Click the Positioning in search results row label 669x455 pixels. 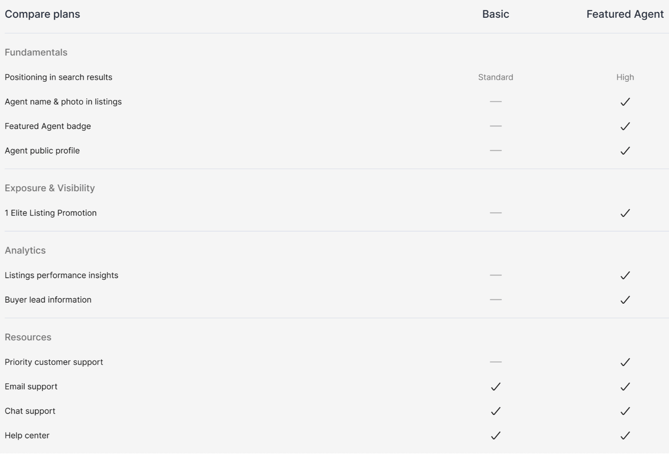point(58,77)
